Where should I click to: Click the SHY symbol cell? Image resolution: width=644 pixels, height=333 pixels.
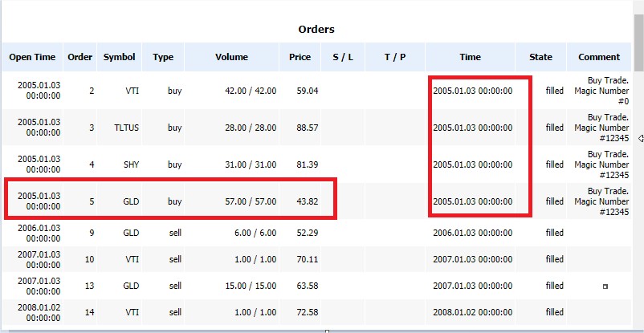(130, 164)
